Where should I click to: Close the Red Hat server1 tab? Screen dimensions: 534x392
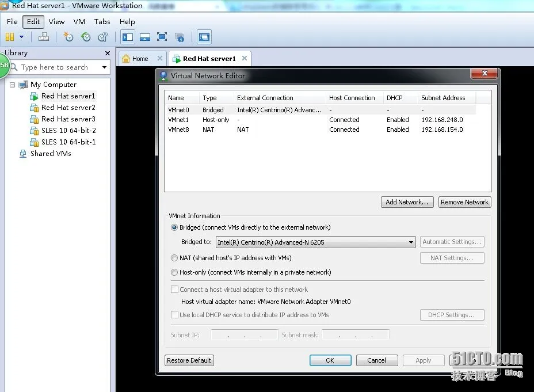(x=245, y=58)
